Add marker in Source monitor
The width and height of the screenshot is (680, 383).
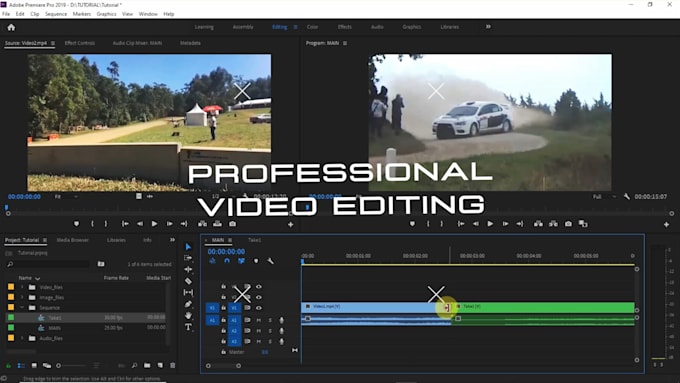click(77, 224)
